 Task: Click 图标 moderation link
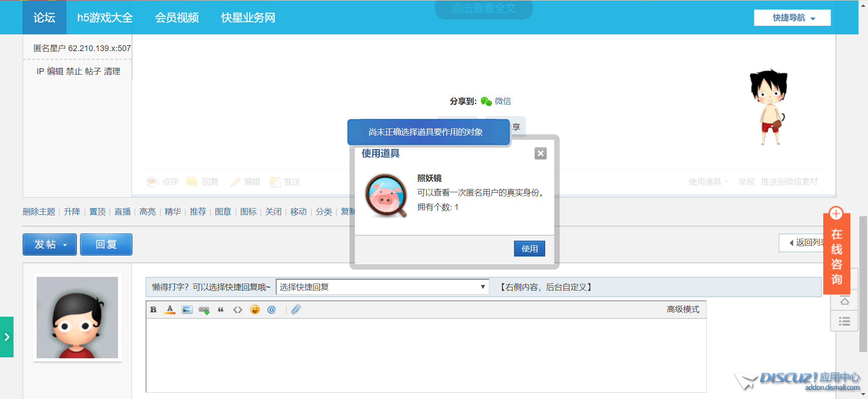point(248,212)
